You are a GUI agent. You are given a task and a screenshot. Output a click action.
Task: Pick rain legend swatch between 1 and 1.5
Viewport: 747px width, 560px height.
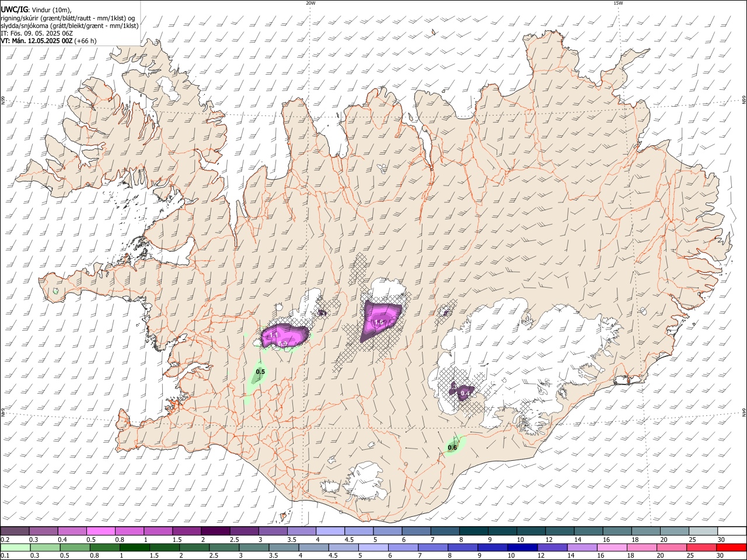tap(134, 547)
